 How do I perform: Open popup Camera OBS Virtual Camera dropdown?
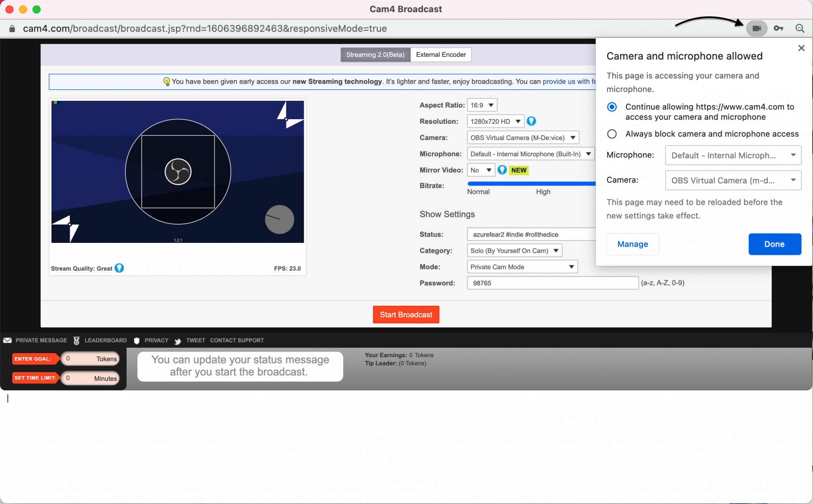[733, 181]
